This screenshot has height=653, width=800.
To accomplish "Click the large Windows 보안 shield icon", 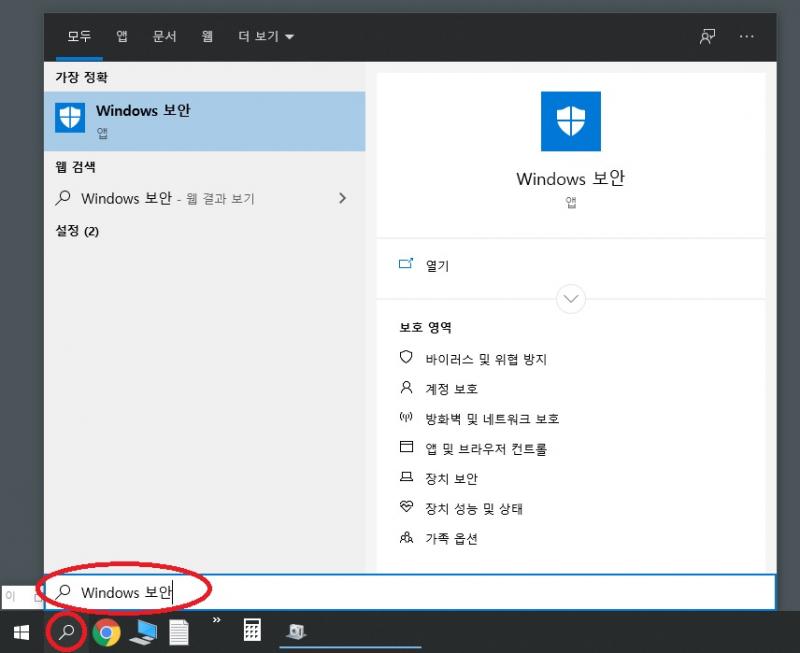I will [x=570, y=121].
